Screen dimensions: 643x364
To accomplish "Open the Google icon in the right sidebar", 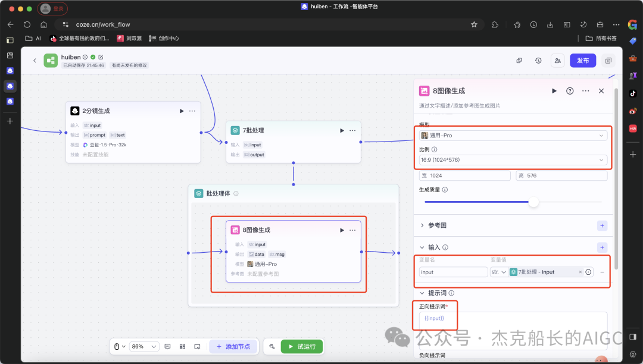I will coord(632,24).
